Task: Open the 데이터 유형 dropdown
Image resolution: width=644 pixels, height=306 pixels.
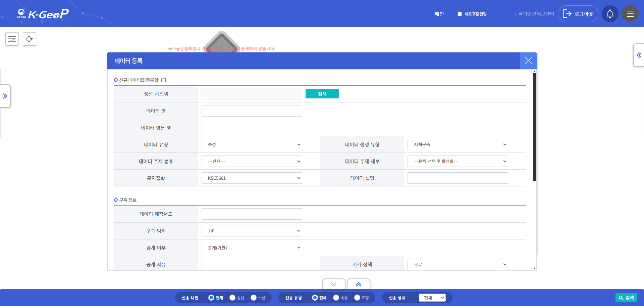Action: click(252, 144)
